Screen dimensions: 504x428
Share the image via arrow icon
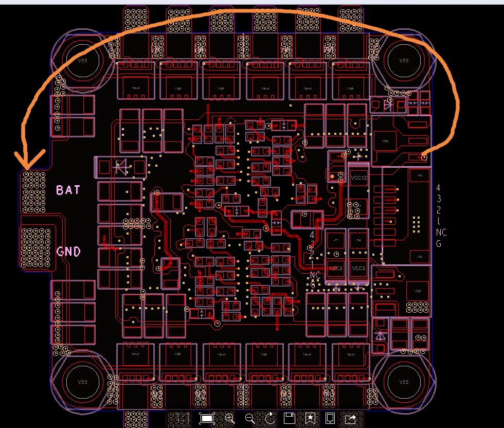coord(351,418)
